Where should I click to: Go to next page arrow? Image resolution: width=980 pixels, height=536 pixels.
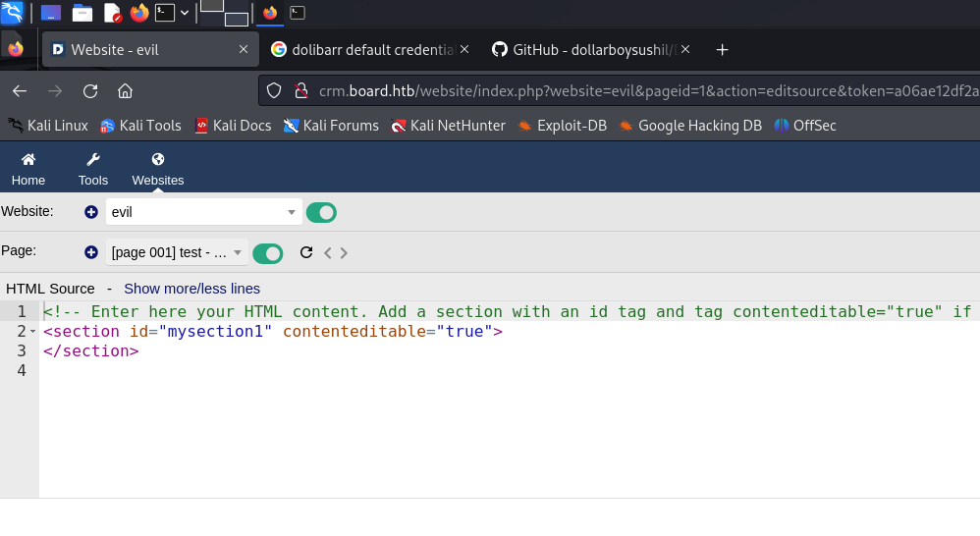pos(344,253)
